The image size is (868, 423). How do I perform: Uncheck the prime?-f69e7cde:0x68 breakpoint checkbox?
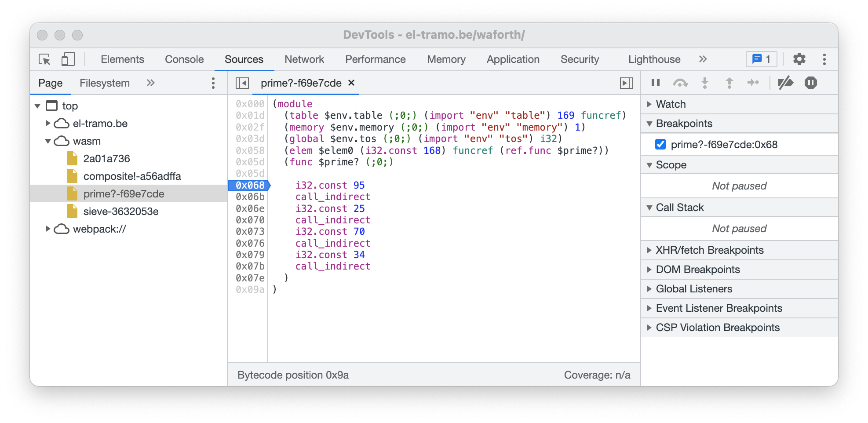660,144
